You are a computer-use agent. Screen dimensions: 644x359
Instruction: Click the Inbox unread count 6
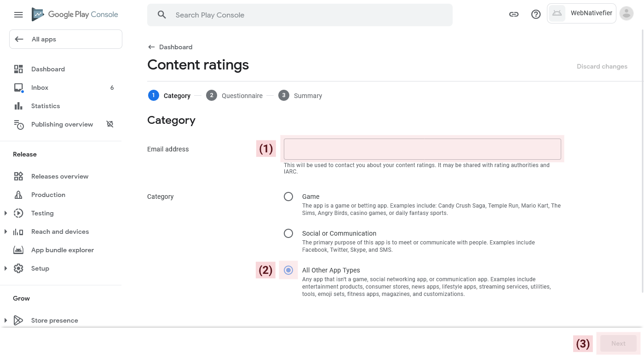click(x=112, y=87)
